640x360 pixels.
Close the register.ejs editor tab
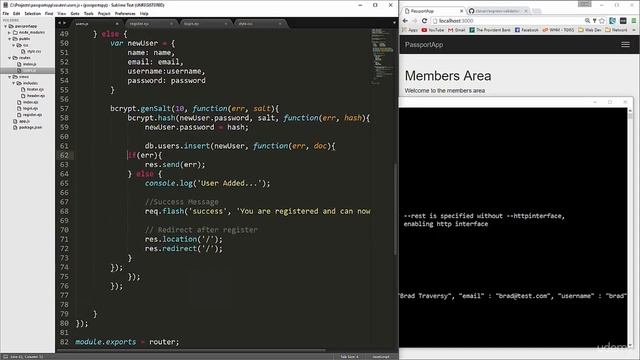pyautogui.click(x=171, y=24)
